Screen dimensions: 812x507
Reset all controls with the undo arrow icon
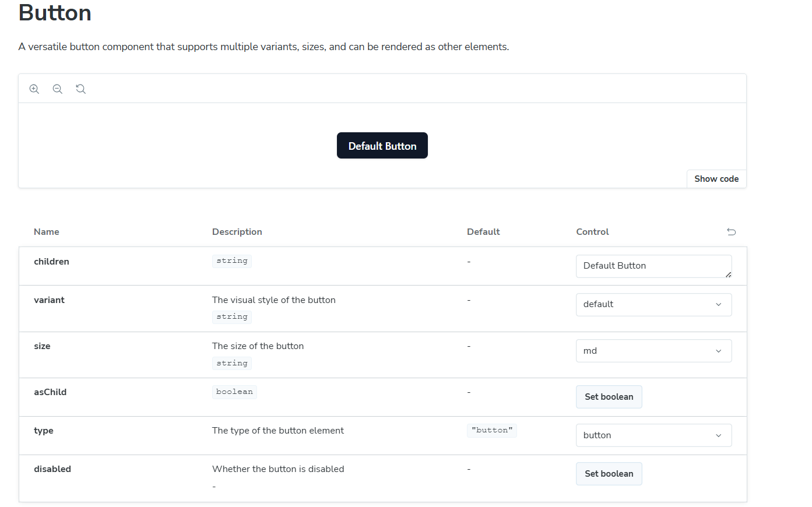[732, 232]
